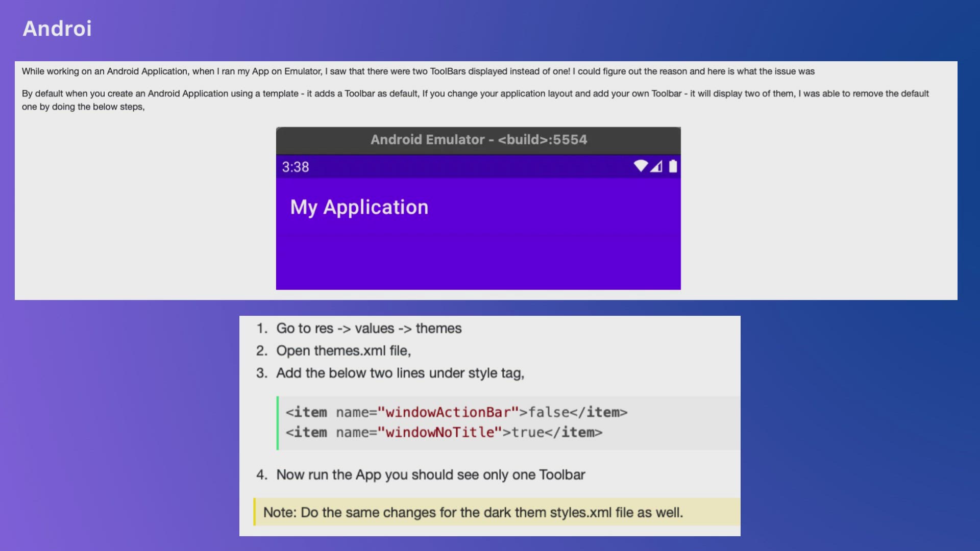
Task: Click the battery icon in emulator status bar
Action: point(673,166)
